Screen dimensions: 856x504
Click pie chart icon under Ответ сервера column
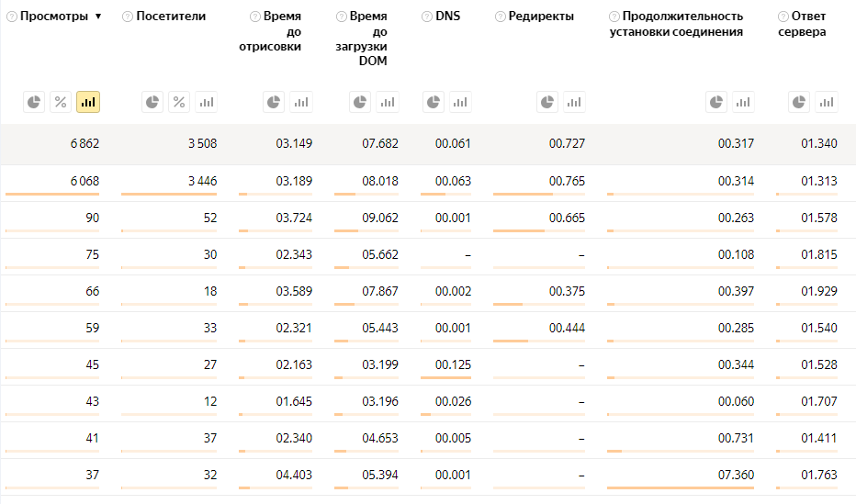point(799,102)
